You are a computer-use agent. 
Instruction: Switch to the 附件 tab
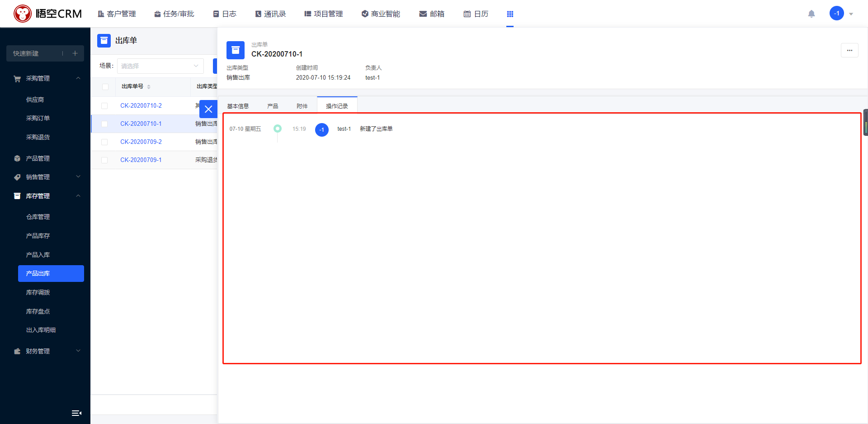click(x=302, y=106)
